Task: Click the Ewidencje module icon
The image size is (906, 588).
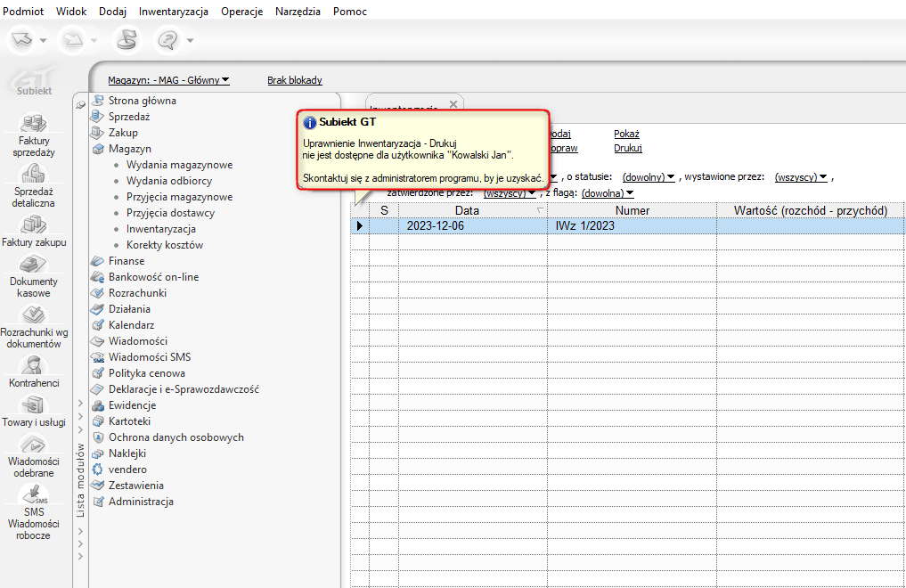Action: tap(98, 405)
